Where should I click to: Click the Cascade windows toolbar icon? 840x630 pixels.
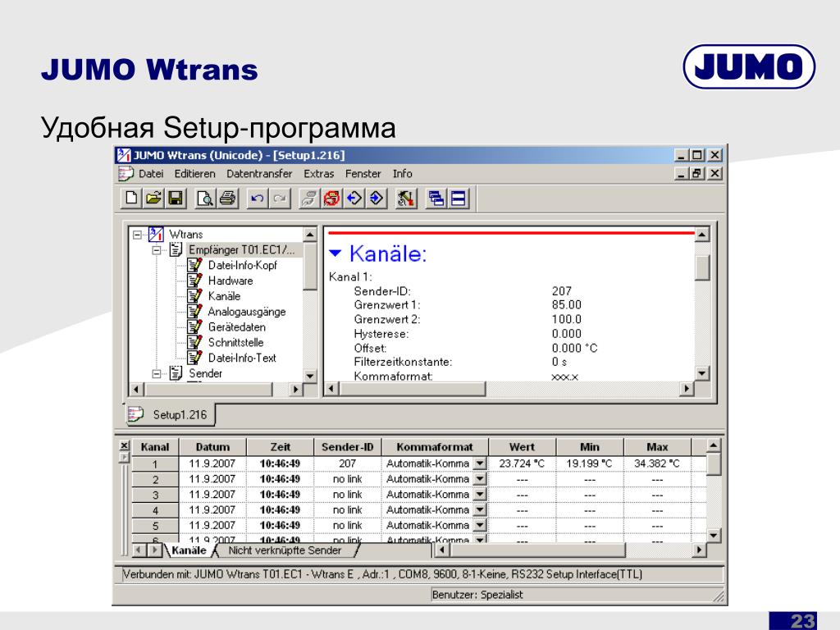436,199
